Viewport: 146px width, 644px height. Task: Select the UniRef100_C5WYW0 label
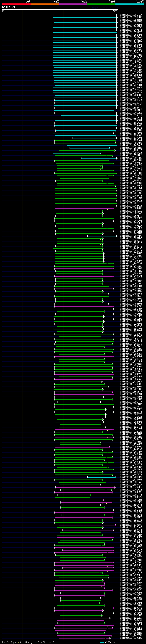131,67
